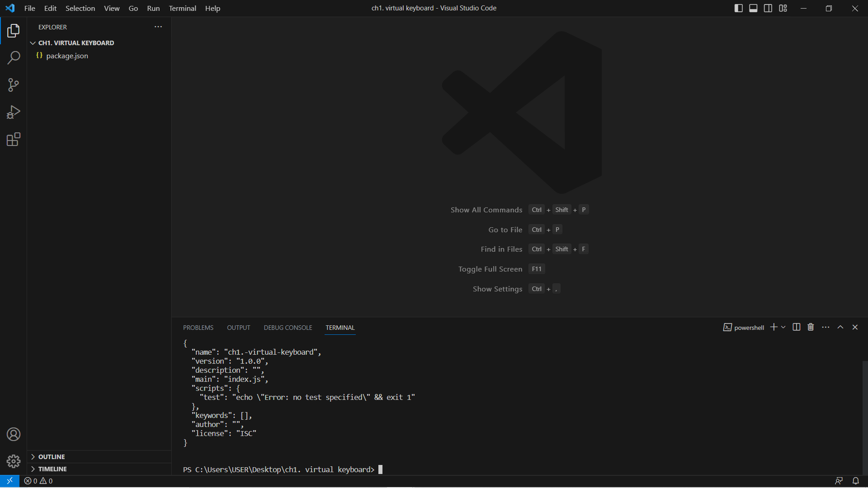Select the Source Control icon
Image resolution: width=868 pixels, height=488 pixels.
coord(14,85)
